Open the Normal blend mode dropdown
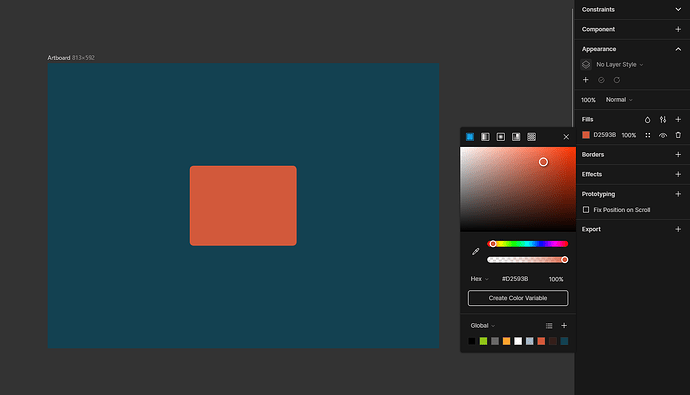Screen dimensions: 690x395 point(619,100)
